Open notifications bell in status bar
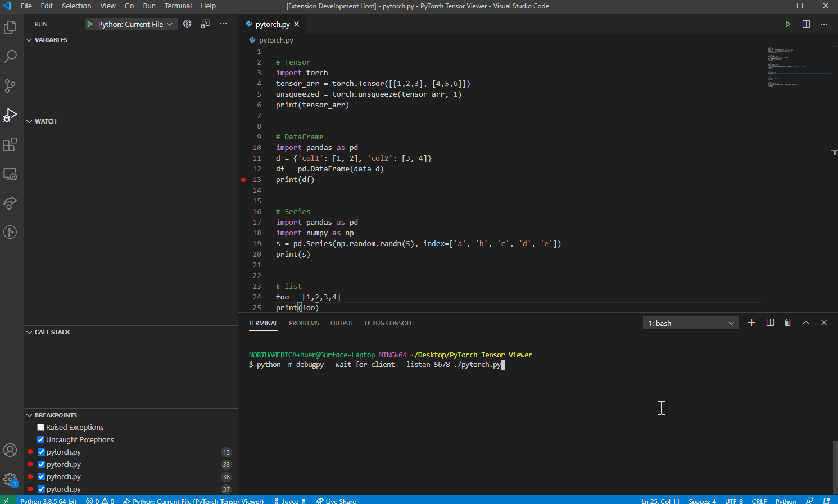838x504 pixels. pyautogui.click(x=827, y=500)
